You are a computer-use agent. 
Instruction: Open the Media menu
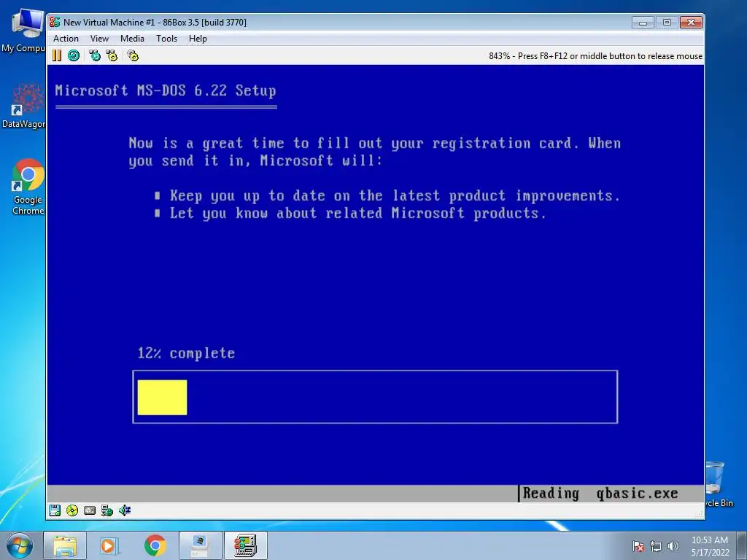132,39
